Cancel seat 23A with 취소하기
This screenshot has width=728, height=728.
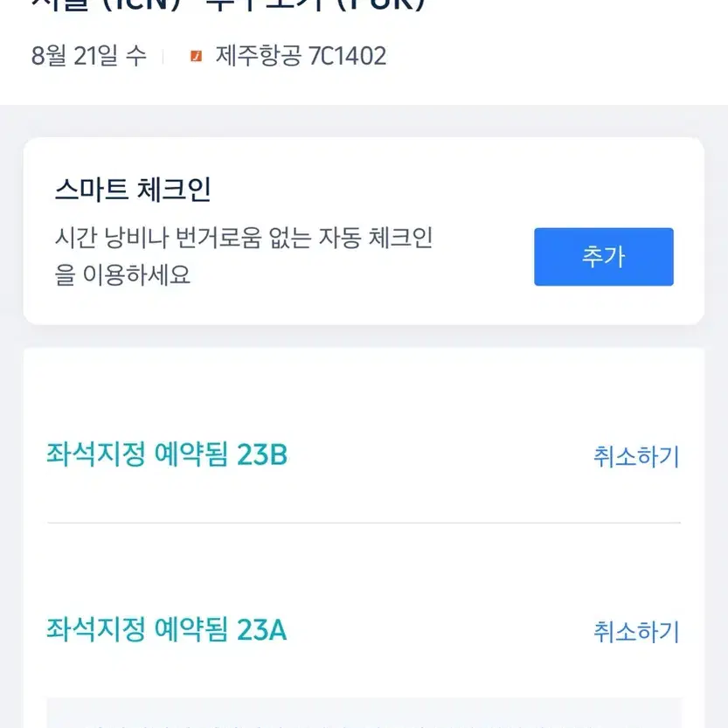pyautogui.click(x=636, y=632)
